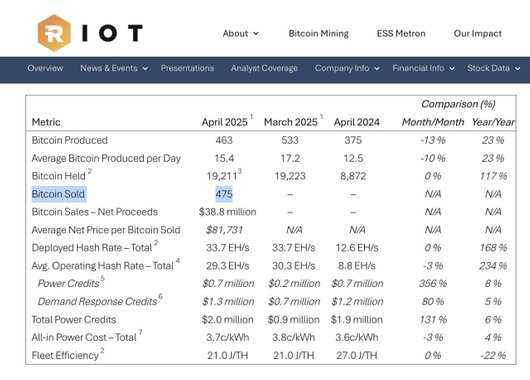
Task: Open the Presentations section
Action: (187, 68)
